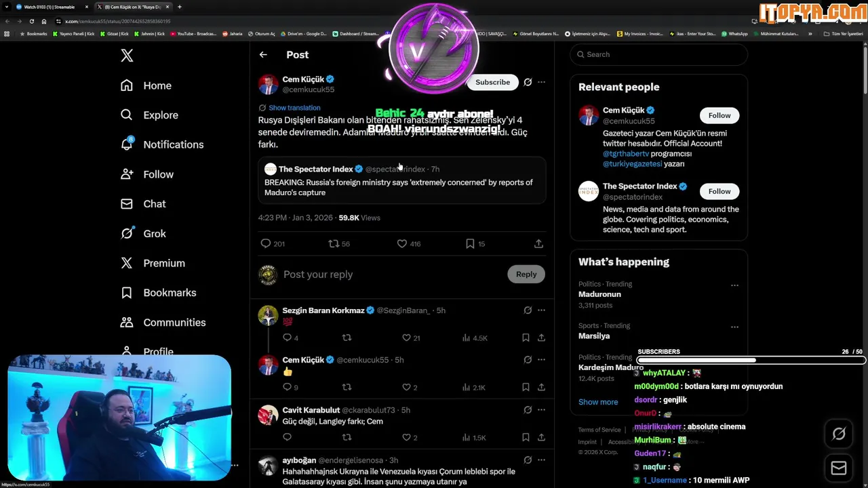The width and height of the screenshot is (868, 488).
Task: Open the quoted Spectator Index post
Action: 401,181
